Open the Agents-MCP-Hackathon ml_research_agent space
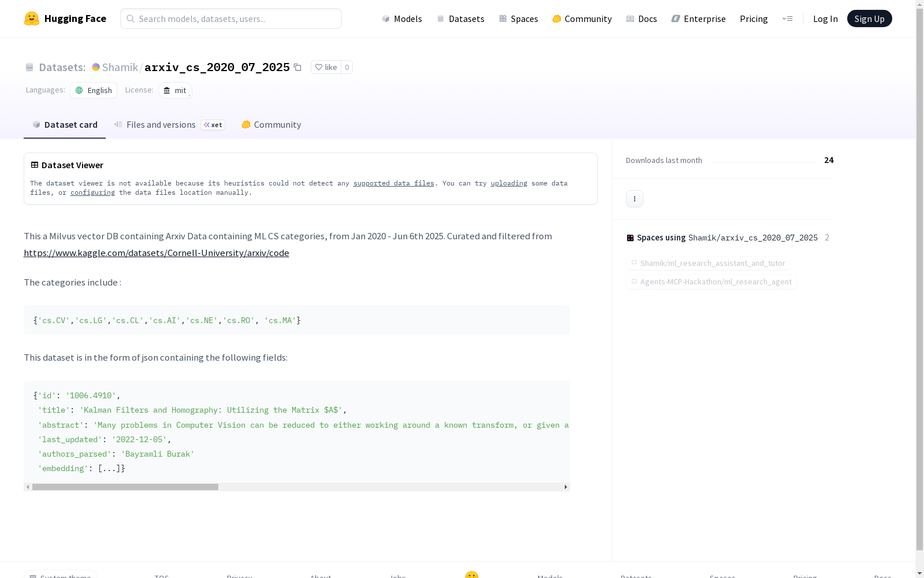Image resolution: width=924 pixels, height=578 pixels. [x=711, y=281]
